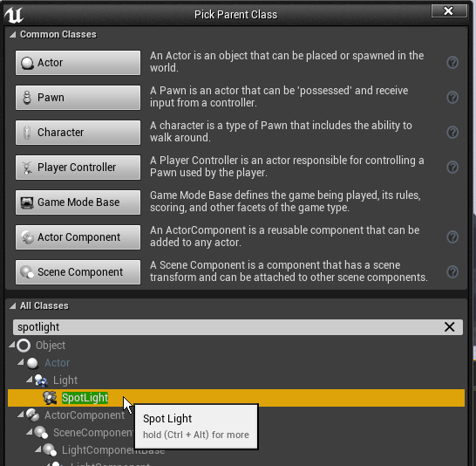Collapse the Common Classes section
This screenshot has height=466, width=476.
click(x=12, y=35)
